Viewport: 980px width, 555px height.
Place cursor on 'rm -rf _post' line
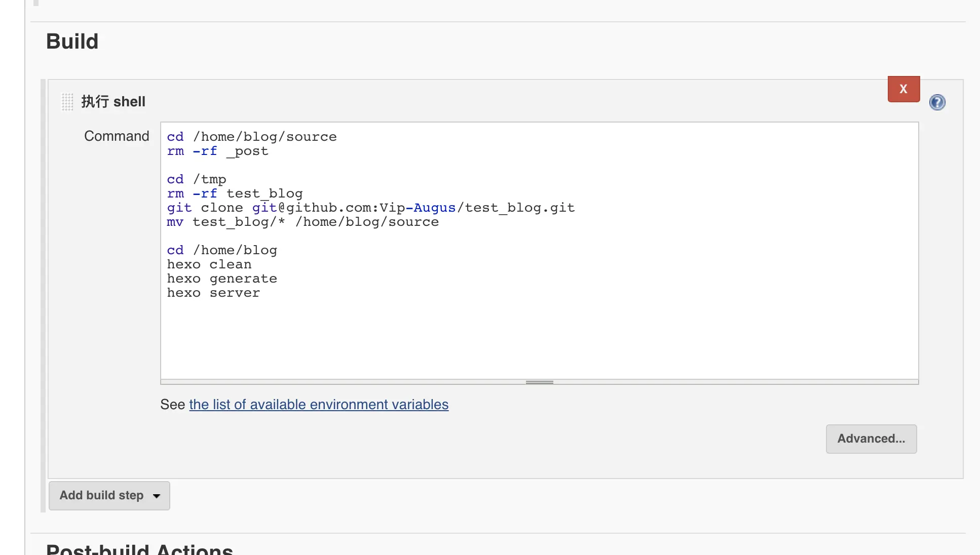pos(218,151)
